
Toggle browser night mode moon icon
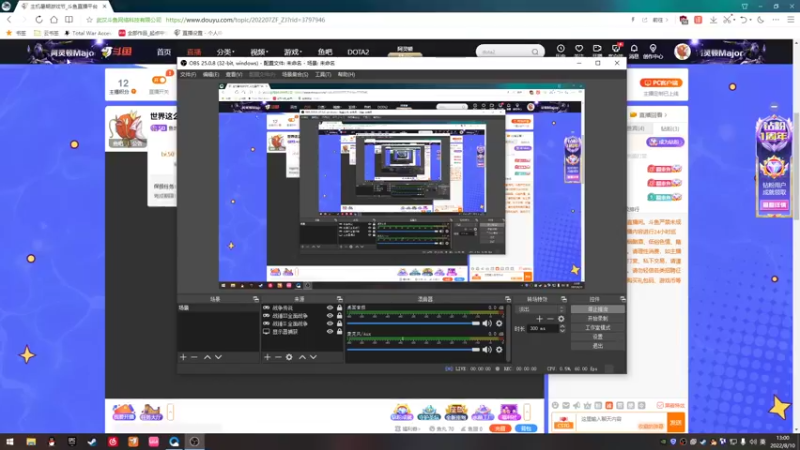coord(760,19)
